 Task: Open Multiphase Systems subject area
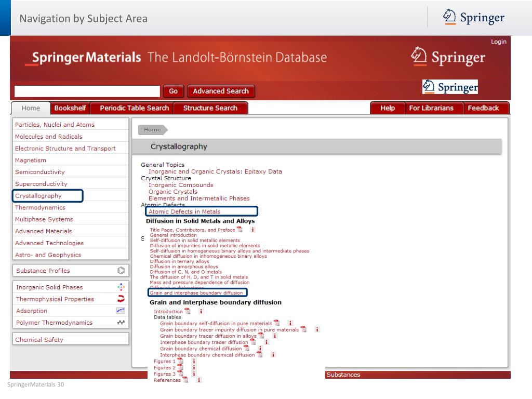44,219
